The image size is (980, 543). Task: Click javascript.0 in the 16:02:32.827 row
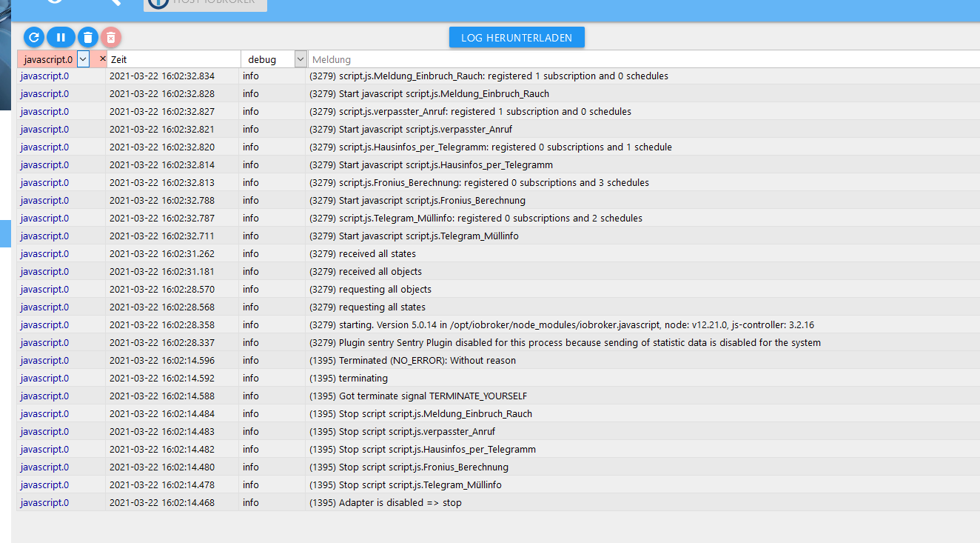(44, 112)
